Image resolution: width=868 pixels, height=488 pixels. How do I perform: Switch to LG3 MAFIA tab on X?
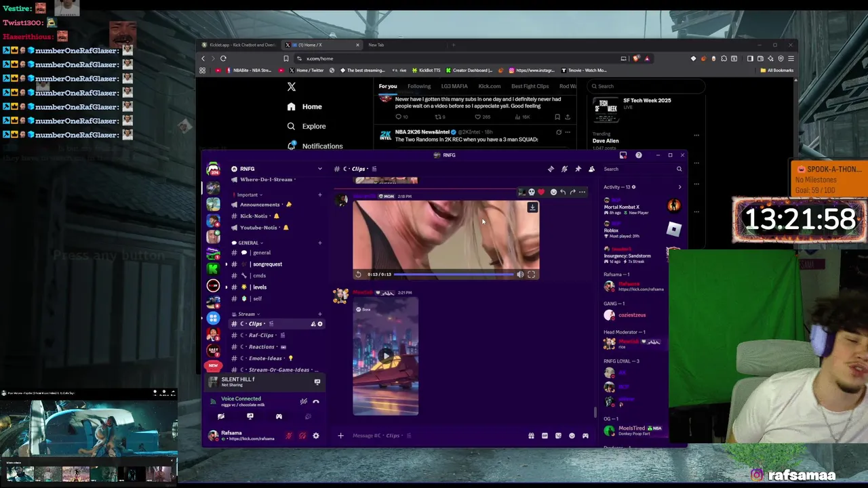pos(454,86)
